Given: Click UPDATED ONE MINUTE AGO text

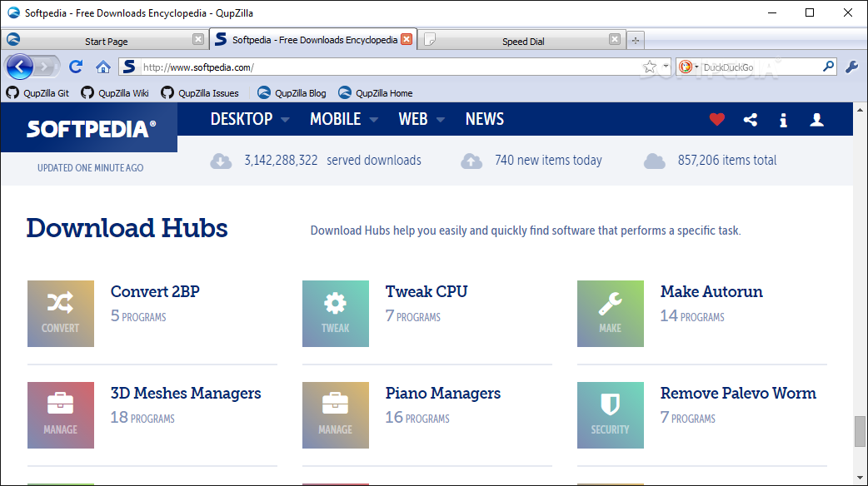Looking at the screenshot, I should 90,167.
